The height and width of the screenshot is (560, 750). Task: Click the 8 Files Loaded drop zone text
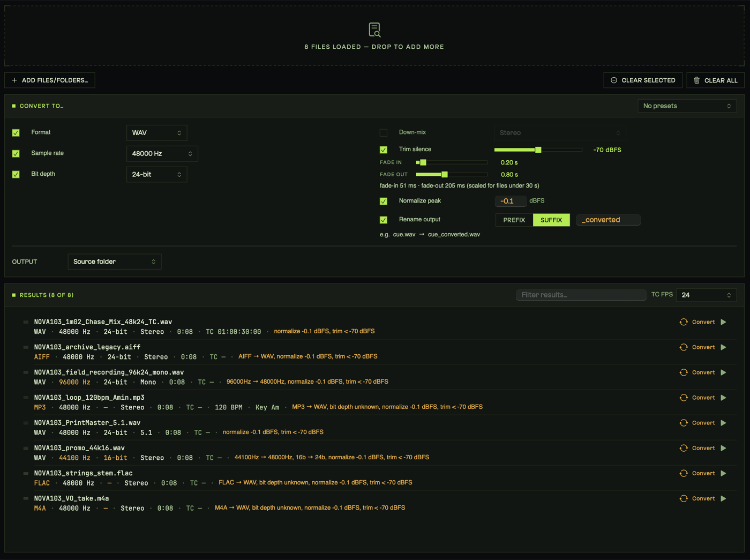(x=374, y=47)
